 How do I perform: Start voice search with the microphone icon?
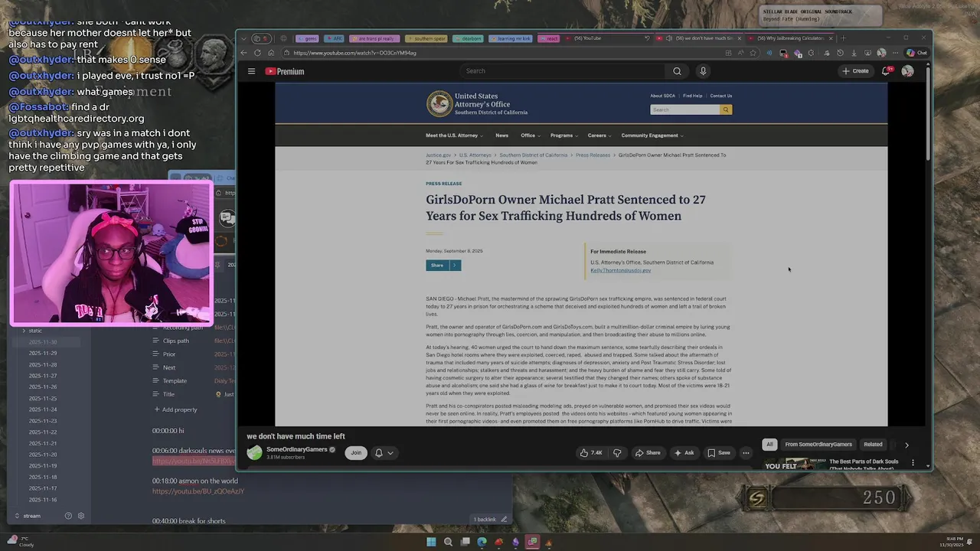[703, 71]
